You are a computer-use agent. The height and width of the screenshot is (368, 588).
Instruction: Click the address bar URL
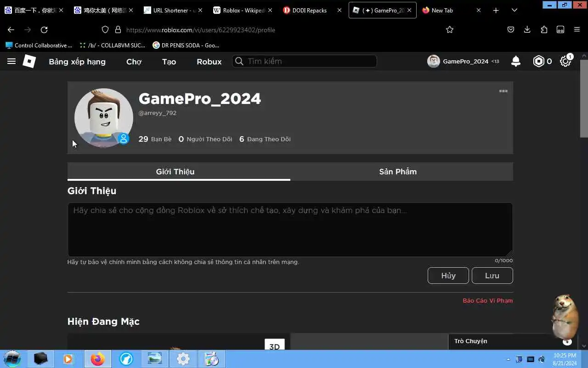[201, 29]
